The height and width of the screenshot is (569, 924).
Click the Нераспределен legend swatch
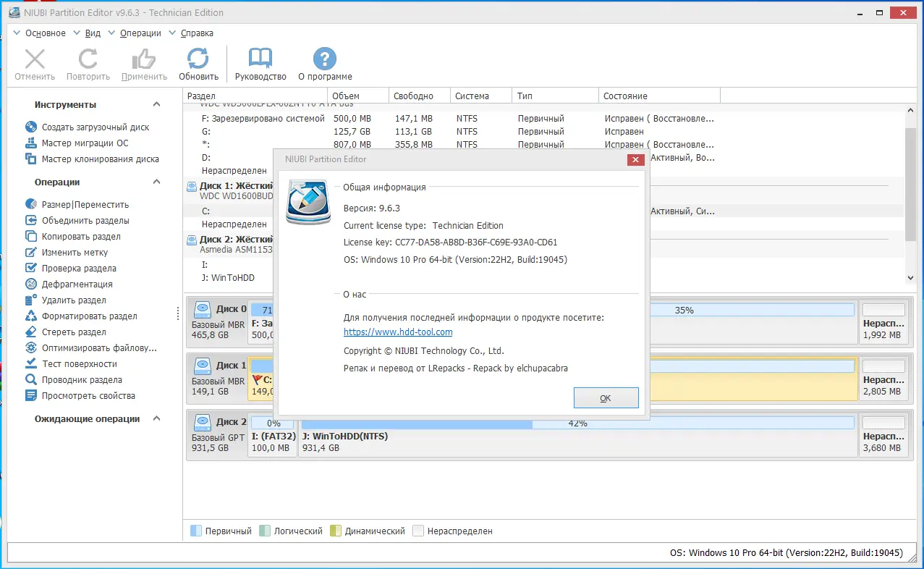[418, 531]
